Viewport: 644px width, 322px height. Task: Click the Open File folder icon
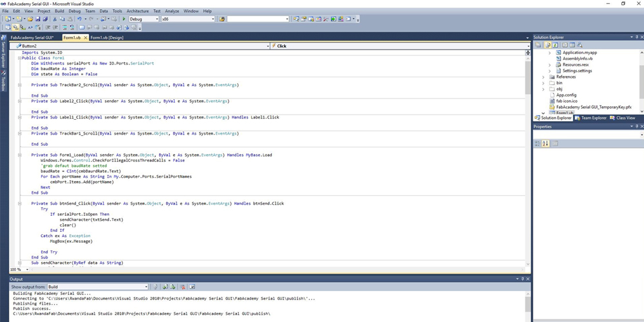pyautogui.click(x=30, y=19)
